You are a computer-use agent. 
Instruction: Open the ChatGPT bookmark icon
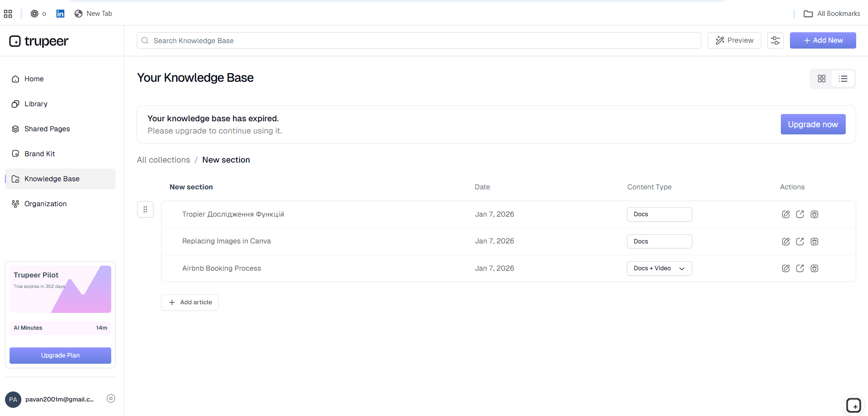click(35, 14)
